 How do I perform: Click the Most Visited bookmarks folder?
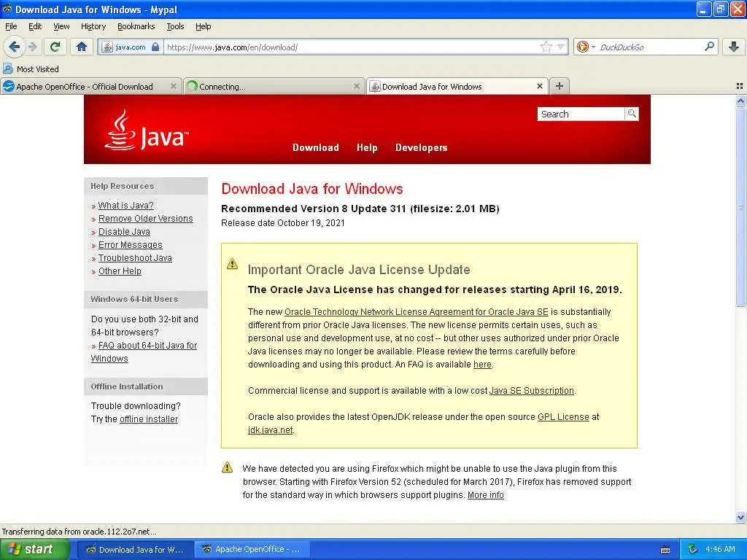point(31,69)
